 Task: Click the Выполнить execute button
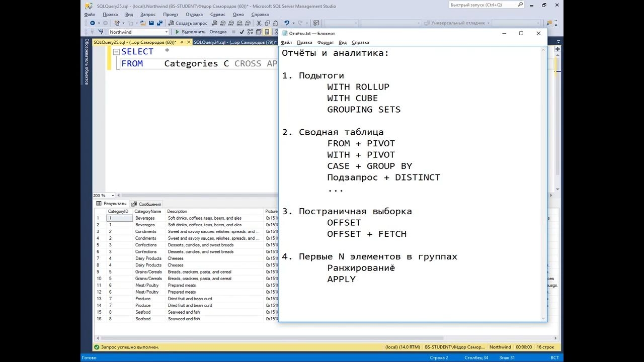pyautogui.click(x=190, y=32)
